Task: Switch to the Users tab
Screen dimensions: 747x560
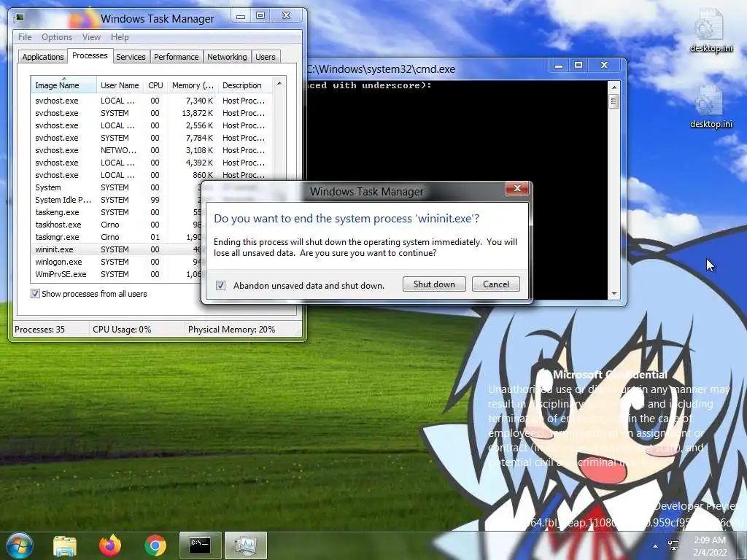Action: point(265,57)
